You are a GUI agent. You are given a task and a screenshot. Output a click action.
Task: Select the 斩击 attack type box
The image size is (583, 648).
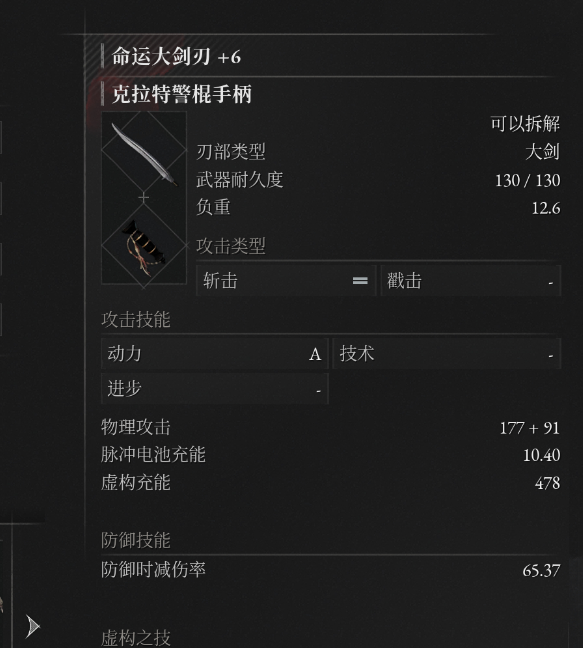[x=286, y=281]
